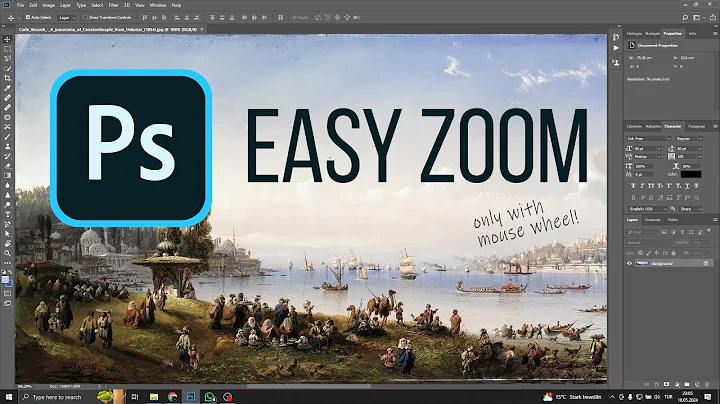720x404 pixels.
Task: Open the collapsed Actions play icon
Action: pos(616,48)
